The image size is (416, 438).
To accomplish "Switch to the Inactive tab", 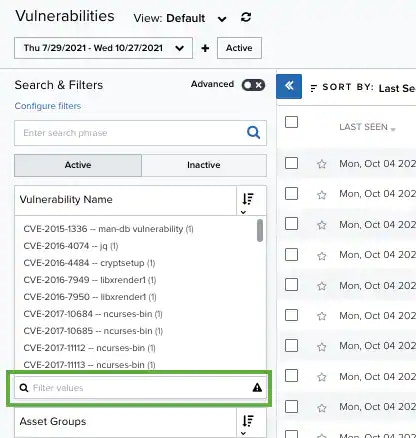I will 204,165.
